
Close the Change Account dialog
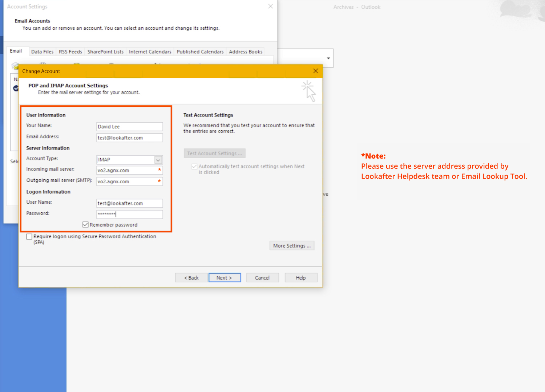click(315, 71)
